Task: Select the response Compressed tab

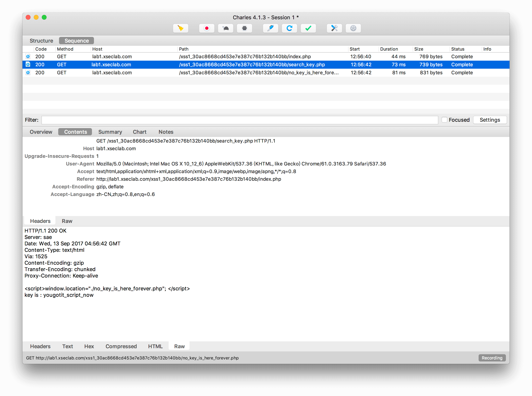Action: point(121,346)
